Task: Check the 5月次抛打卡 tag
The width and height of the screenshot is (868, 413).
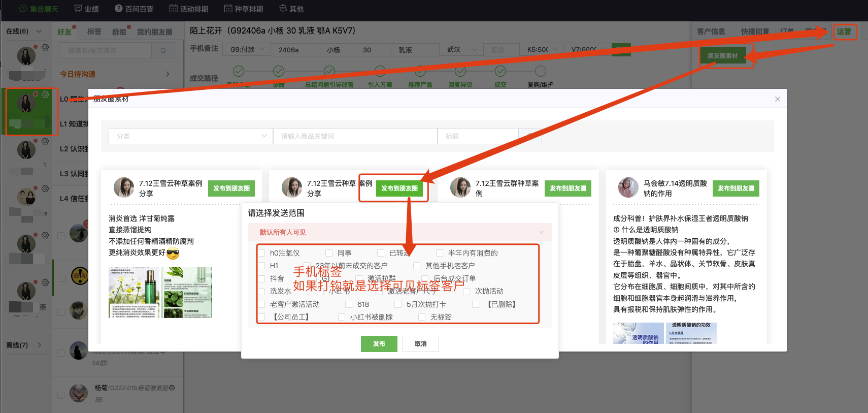Action: (x=398, y=304)
